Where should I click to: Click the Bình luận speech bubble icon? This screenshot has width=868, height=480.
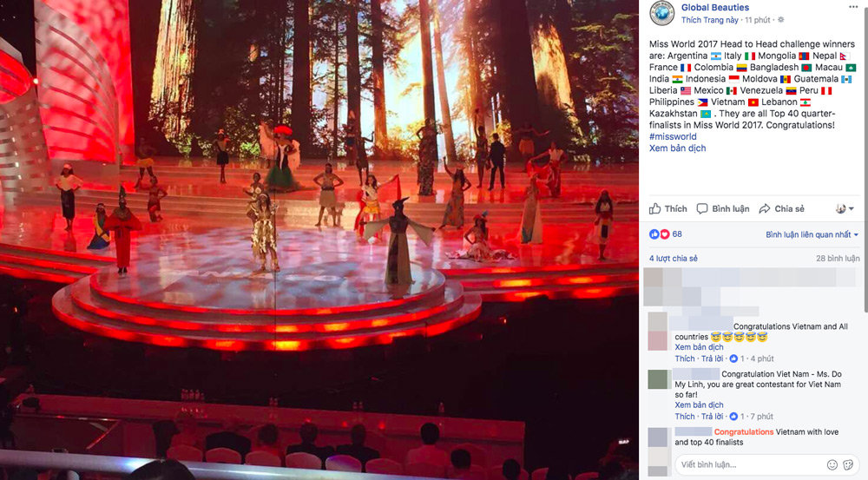pyautogui.click(x=702, y=208)
